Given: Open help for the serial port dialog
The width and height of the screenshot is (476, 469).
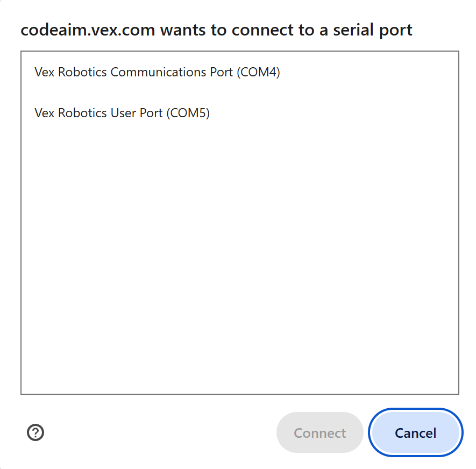Looking at the screenshot, I should (x=35, y=432).
